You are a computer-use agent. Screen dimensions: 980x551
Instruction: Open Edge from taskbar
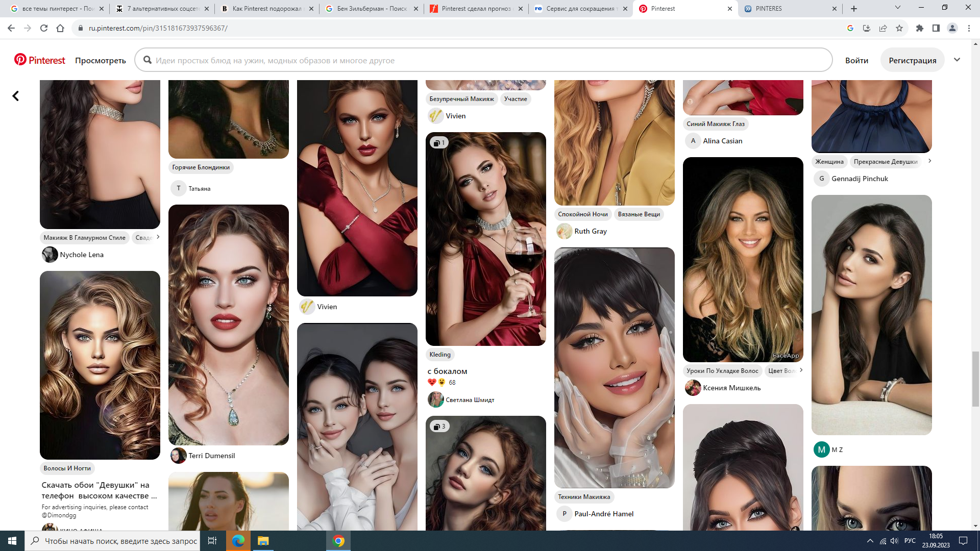click(x=238, y=541)
